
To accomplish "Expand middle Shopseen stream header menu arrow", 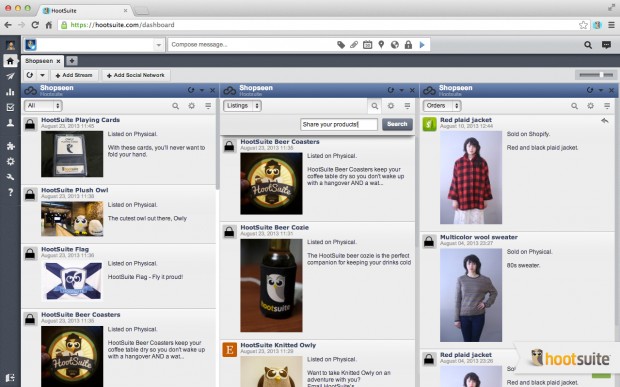I will [x=401, y=91].
